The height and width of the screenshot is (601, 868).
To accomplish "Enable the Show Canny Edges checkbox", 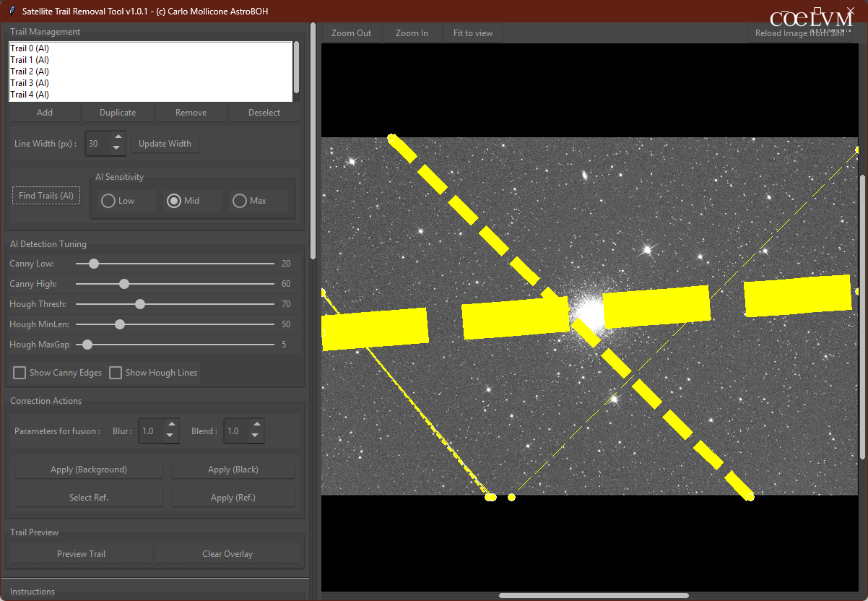I will [20, 373].
